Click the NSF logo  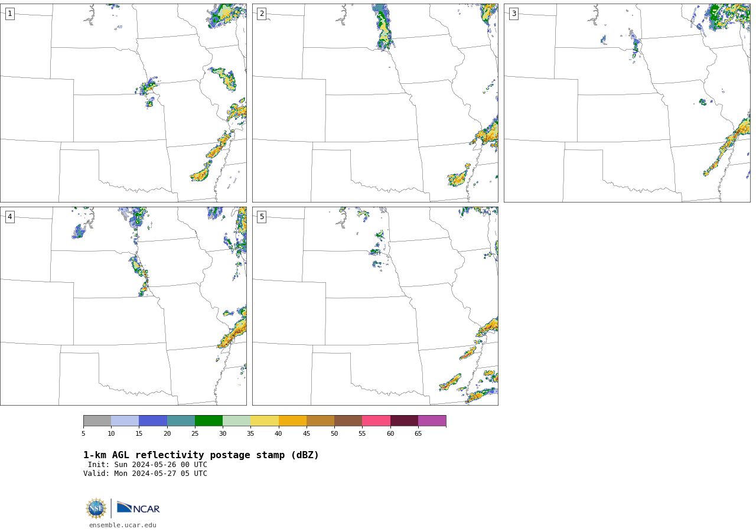tap(96, 508)
